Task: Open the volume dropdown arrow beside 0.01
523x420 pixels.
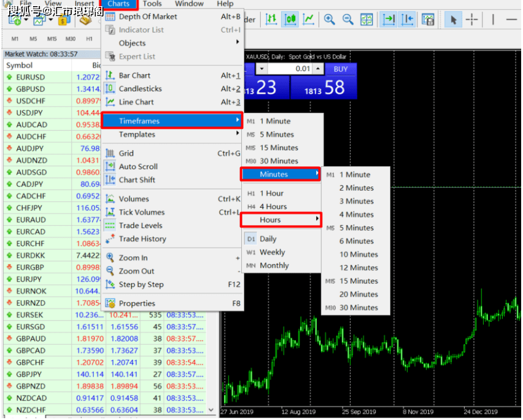Action: tap(262, 69)
